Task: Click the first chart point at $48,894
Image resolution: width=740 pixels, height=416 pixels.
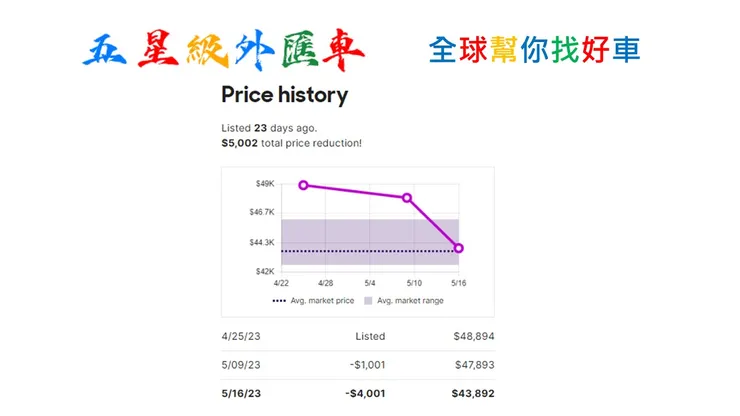Action: point(304,185)
